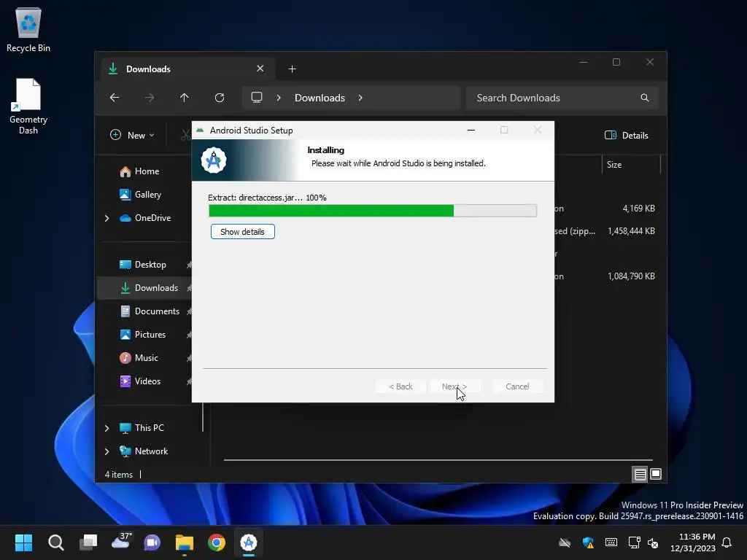Click the 4,169 KB file size entry
Image resolution: width=747 pixels, height=560 pixels.
coord(638,209)
